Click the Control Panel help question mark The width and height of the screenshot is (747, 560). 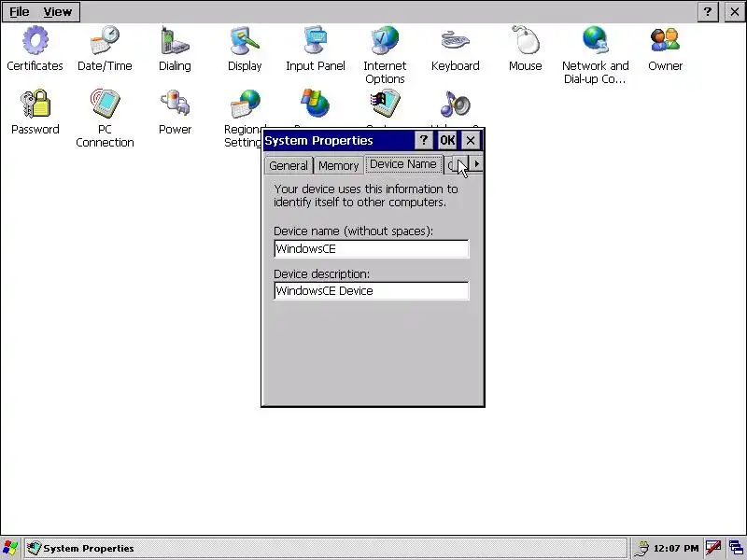tap(708, 11)
